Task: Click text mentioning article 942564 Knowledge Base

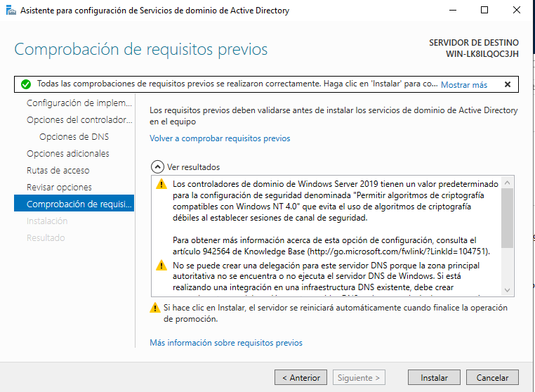Action: 331,246
